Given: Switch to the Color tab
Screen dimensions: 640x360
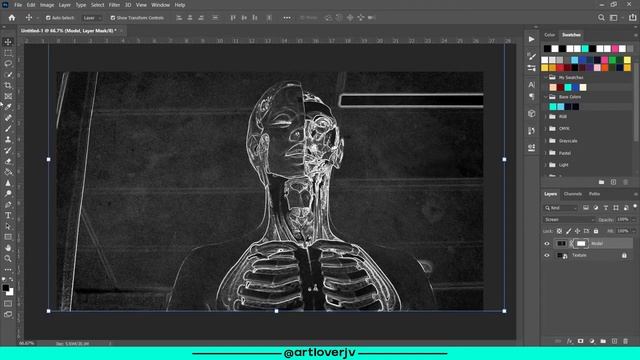Looking at the screenshot, I should pos(550,35).
